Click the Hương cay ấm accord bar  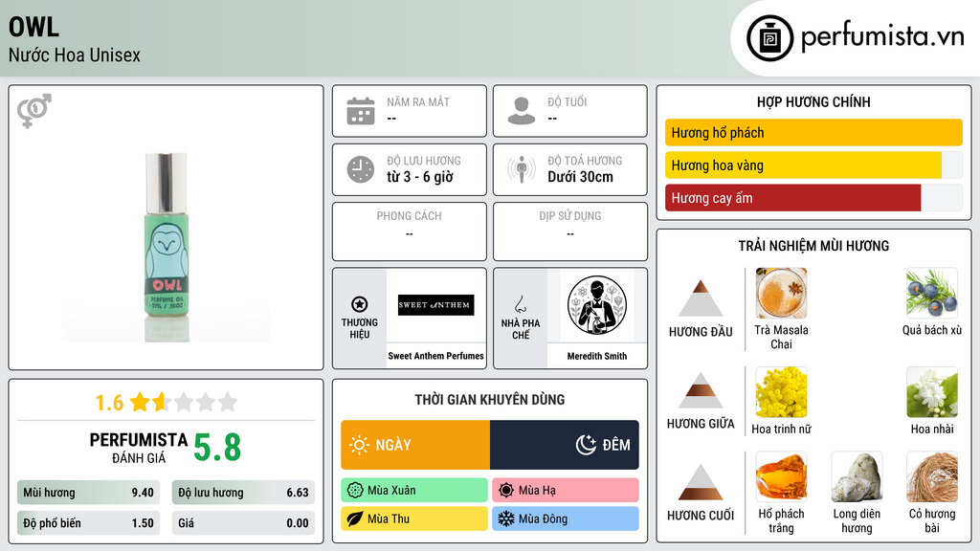click(x=813, y=198)
